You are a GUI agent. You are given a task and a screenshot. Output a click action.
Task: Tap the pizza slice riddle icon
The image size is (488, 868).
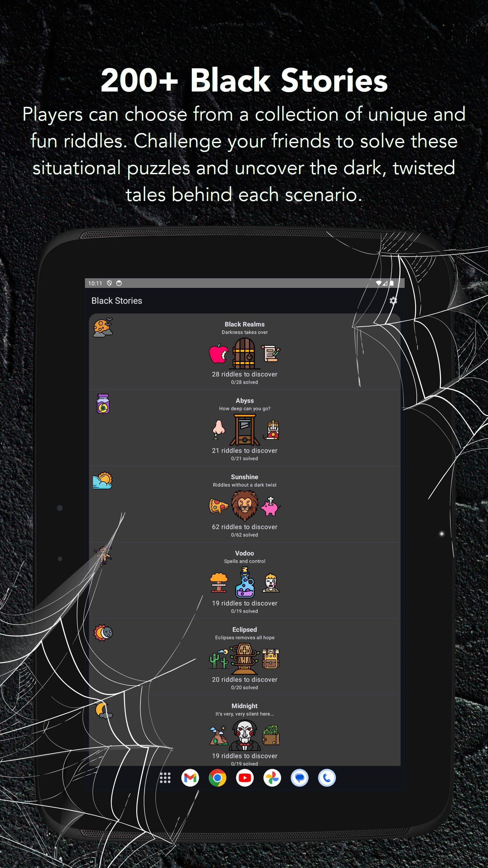[219, 506]
